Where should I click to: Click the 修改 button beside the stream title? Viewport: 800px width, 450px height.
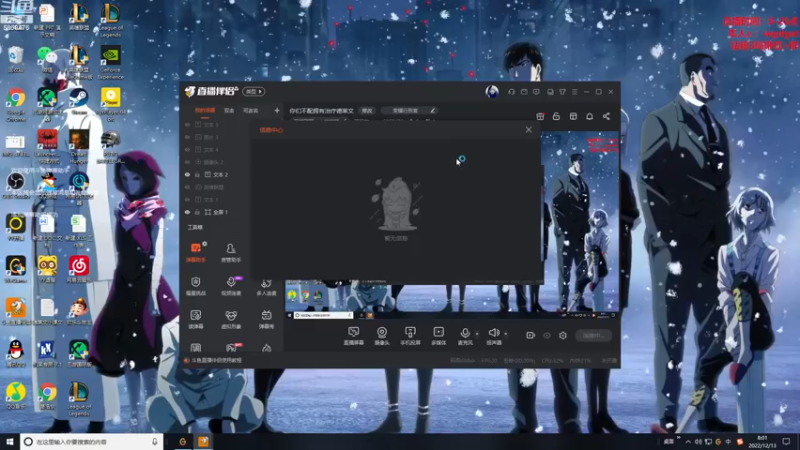click(x=367, y=111)
